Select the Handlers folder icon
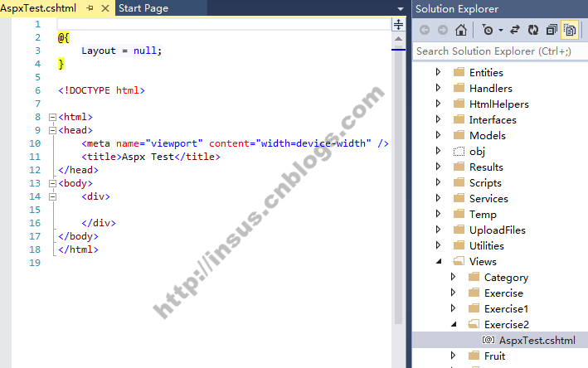The width and height of the screenshot is (588, 368). pyautogui.click(x=459, y=87)
